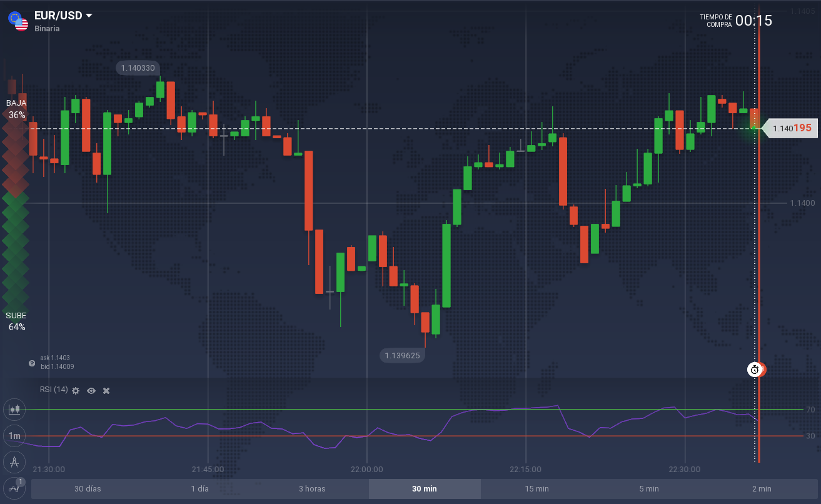Select the 1 día time range
The width and height of the screenshot is (821, 504).
tap(200, 489)
